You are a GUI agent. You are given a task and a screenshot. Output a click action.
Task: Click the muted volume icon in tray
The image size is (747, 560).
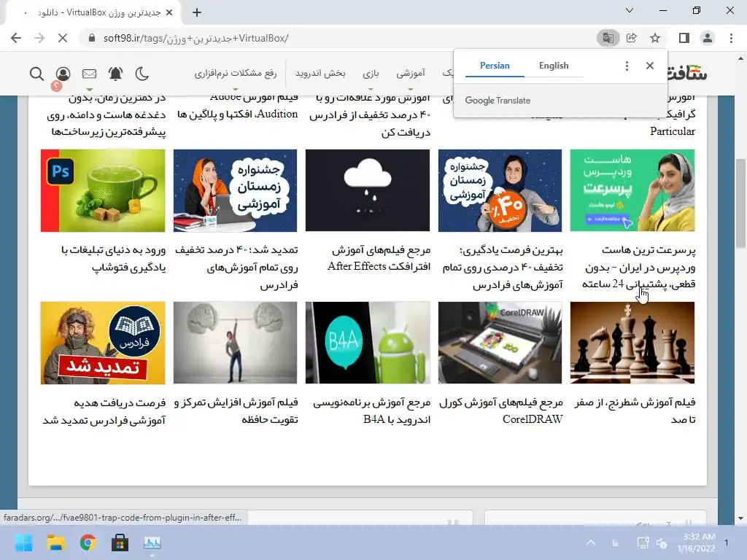point(662,542)
